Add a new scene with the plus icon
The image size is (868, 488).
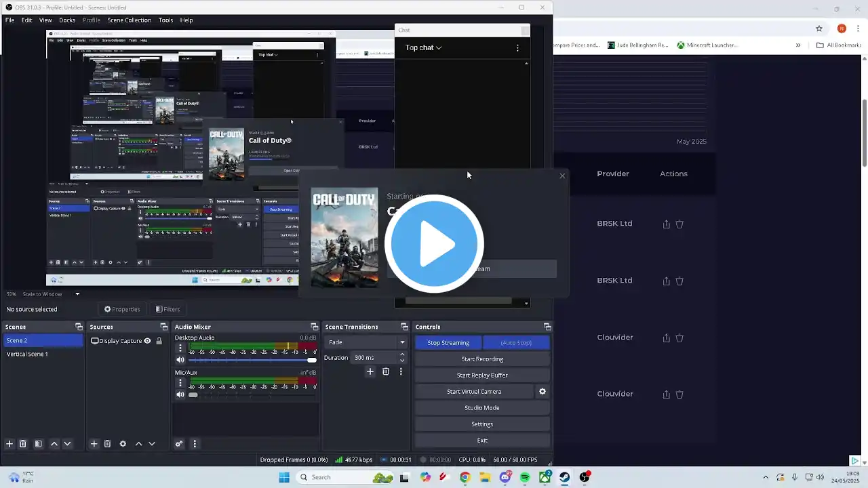click(x=9, y=444)
